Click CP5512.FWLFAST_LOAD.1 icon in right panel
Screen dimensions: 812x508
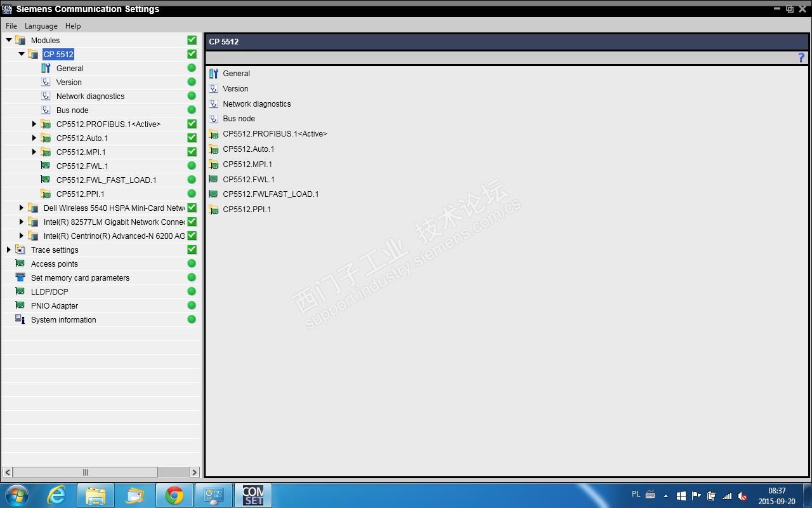[x=214, y=194]
